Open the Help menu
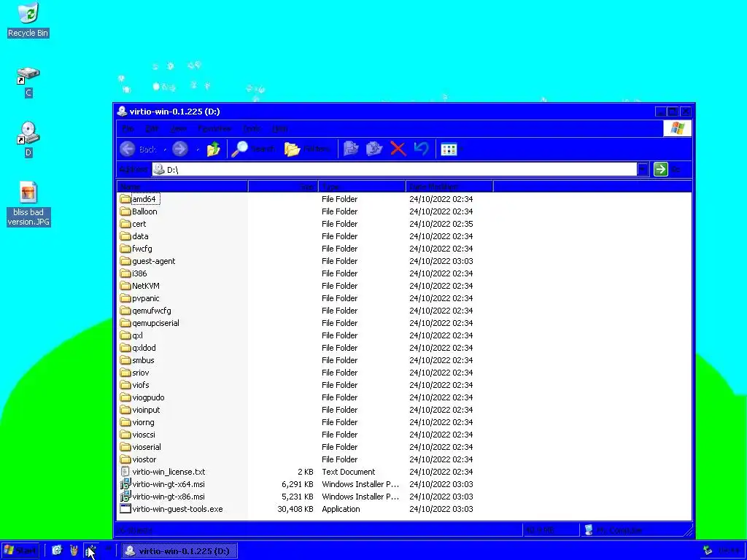 [x=279, y=128]
